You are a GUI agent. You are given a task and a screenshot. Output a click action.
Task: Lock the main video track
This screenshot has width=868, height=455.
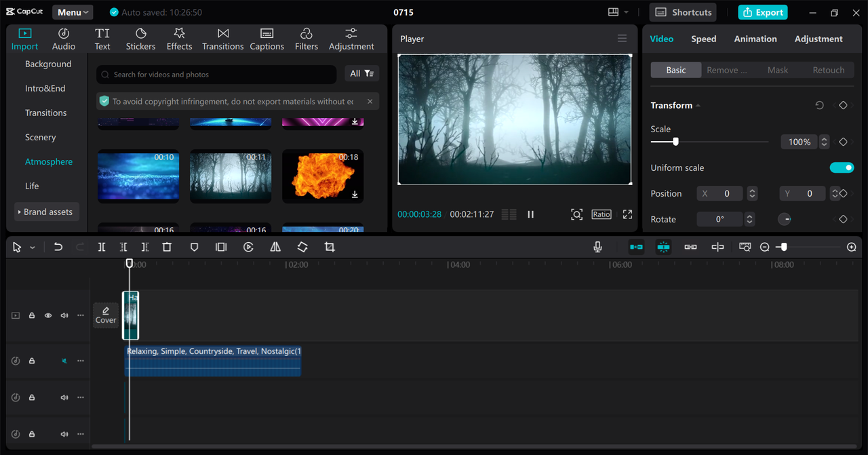point(32,315)
